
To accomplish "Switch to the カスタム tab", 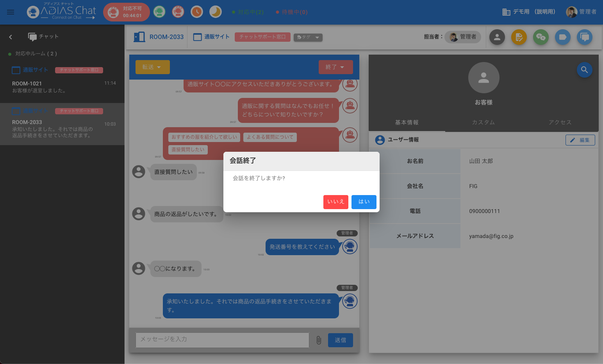I will click(x=483, y=123).
